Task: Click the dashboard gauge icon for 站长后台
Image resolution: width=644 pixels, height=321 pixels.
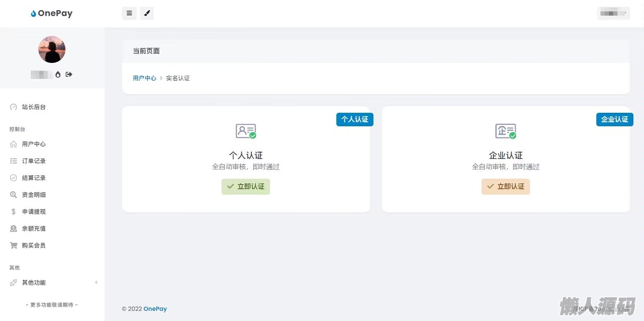Action: (x=14, y=107)
